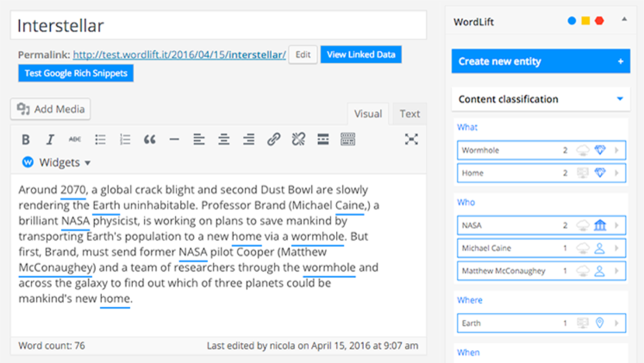Enter distraction-free fullscreen mode

click(411, 139)
